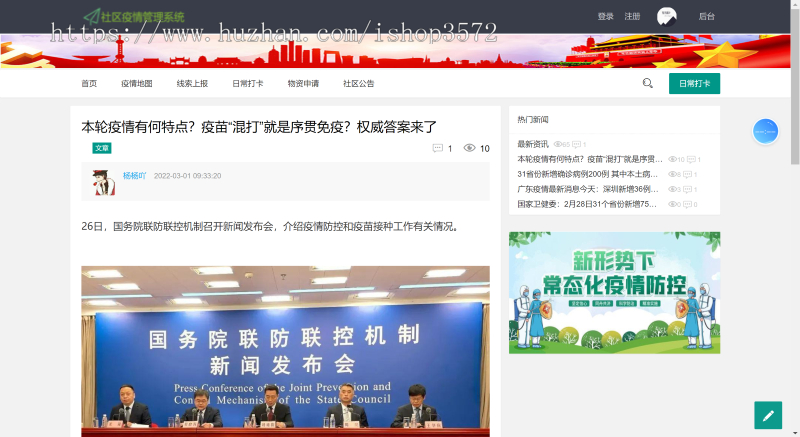This screenshot has width=800, height=437.
Task: Open 首页 in navigation bar
Action: click(89, 83)
